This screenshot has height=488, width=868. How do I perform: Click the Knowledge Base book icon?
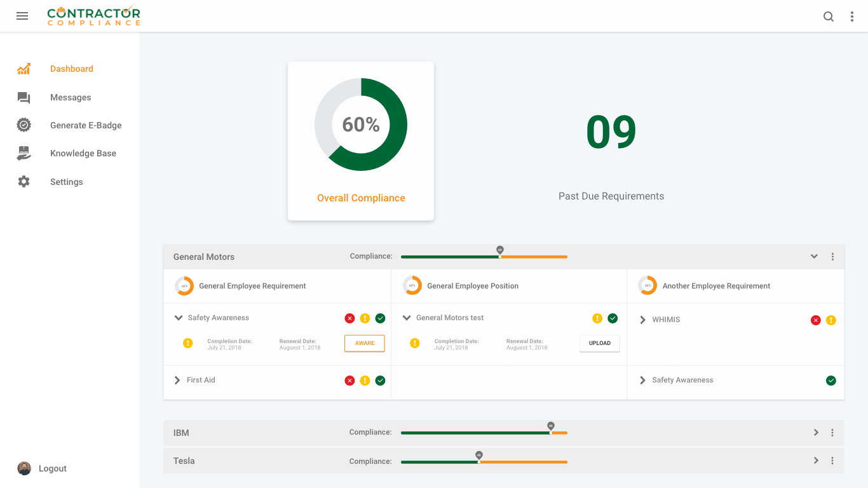(24, 153)
